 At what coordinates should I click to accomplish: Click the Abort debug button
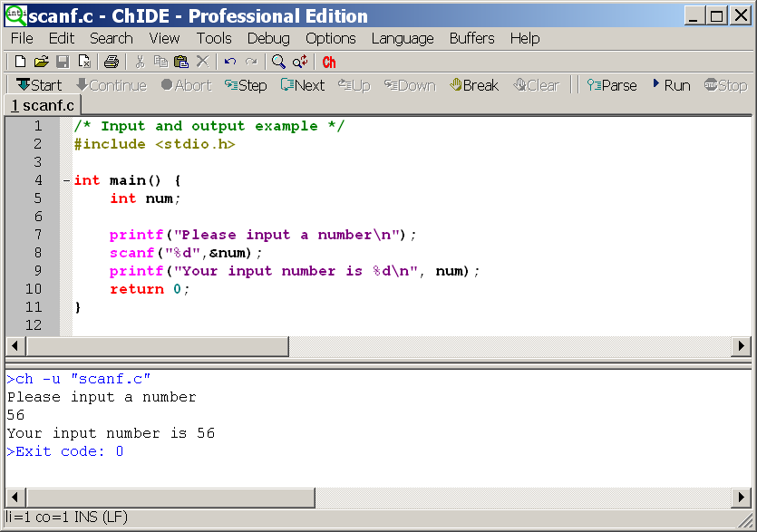point(187,85)
